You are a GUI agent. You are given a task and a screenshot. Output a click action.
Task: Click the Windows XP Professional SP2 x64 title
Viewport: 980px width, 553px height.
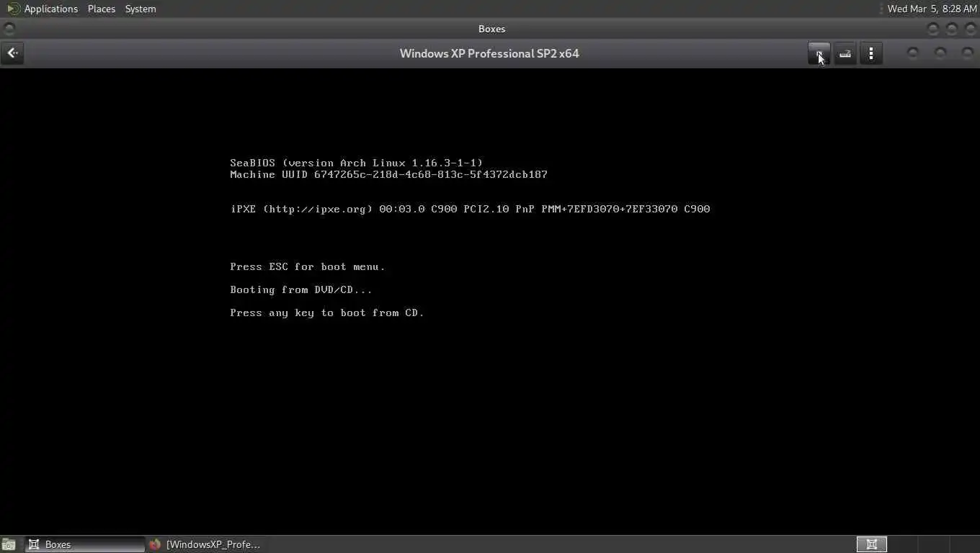coord(489,53)
